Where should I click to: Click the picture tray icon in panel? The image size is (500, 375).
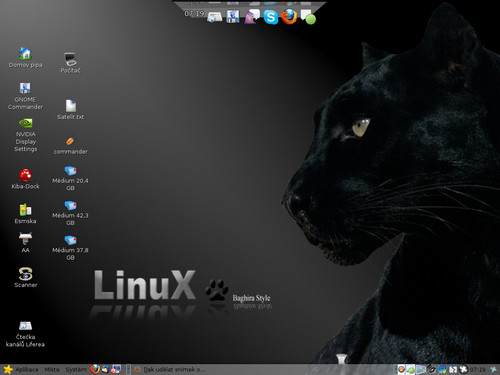coord(421,369)
